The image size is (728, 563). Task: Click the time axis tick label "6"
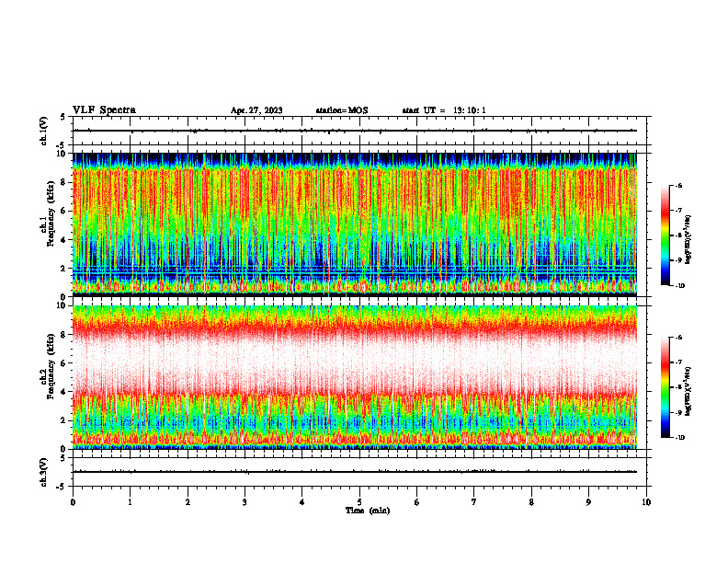417,502
